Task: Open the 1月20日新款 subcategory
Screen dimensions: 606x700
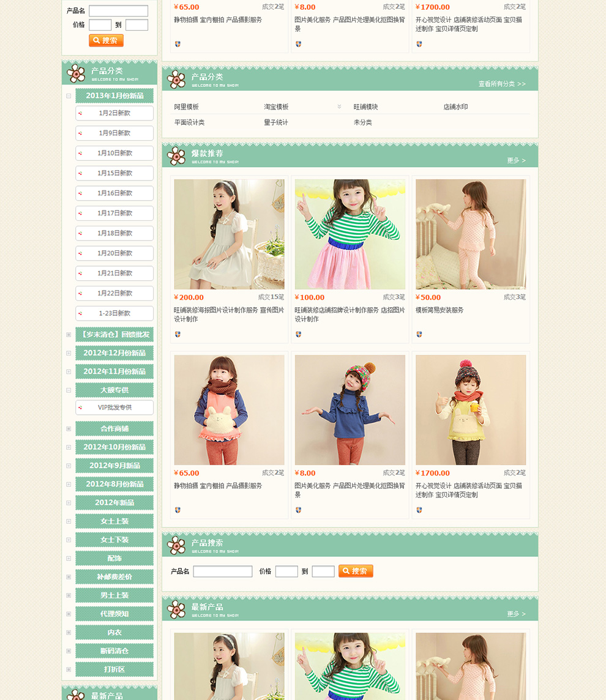Action: (114, 253)
